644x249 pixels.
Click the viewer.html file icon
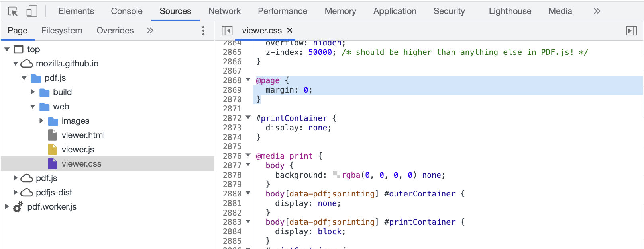tap(53, 135)
